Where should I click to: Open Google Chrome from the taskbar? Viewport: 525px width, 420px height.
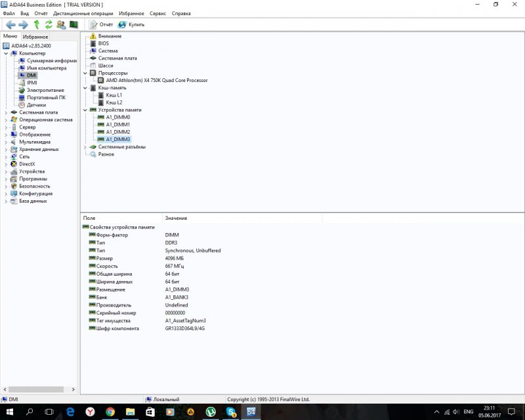tap(110, 411)
